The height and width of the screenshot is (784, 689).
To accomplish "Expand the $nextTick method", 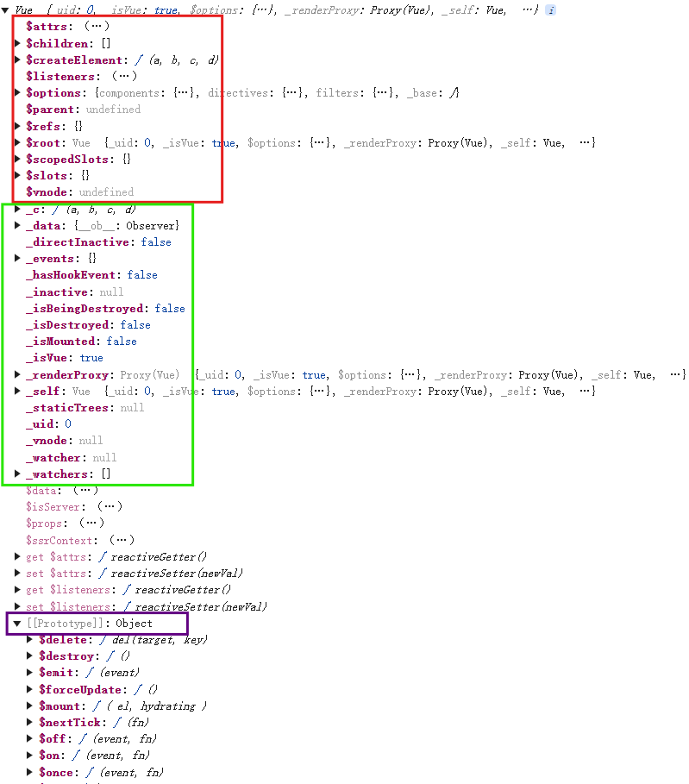I will click(29, 723).
